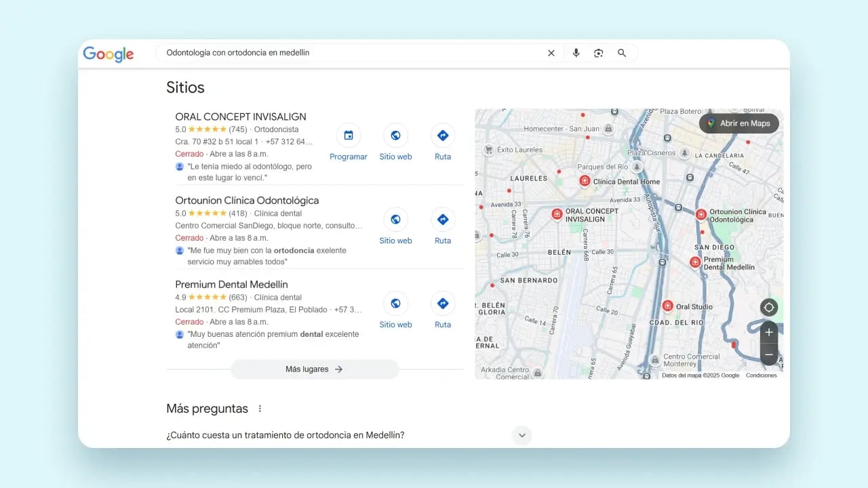Image resolution: width=868 pixels, height=488 pixels.
Task: Click Abrir en Maps button
Action: pyautogui.click(x=739, y=123)
